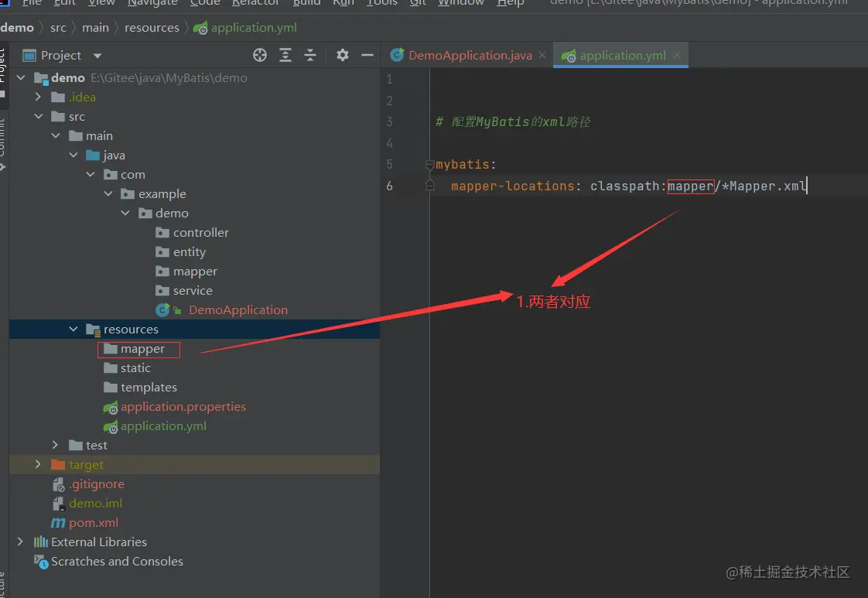
Task: Click the Scratches and Consoles icon
Action: point(41,562)
